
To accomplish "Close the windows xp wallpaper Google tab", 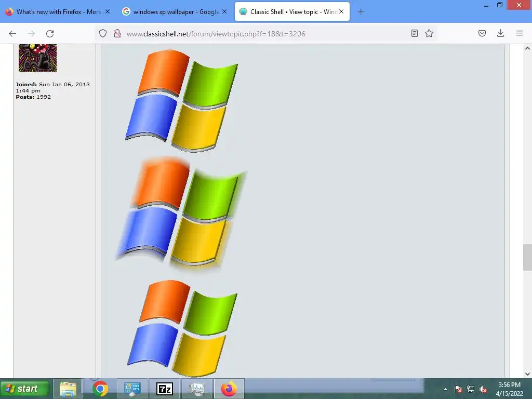I will [x=224, y=11].
